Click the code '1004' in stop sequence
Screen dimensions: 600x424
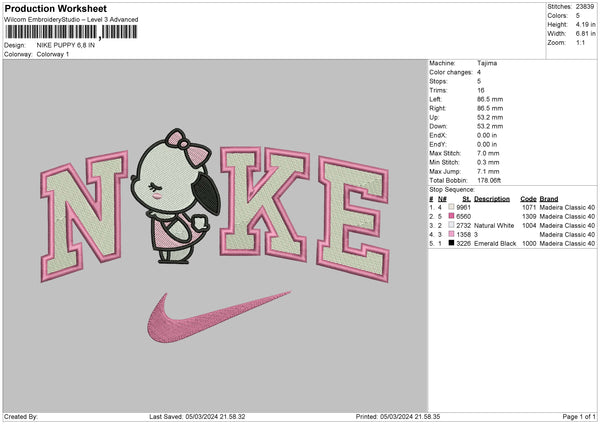tap(529, 225)
